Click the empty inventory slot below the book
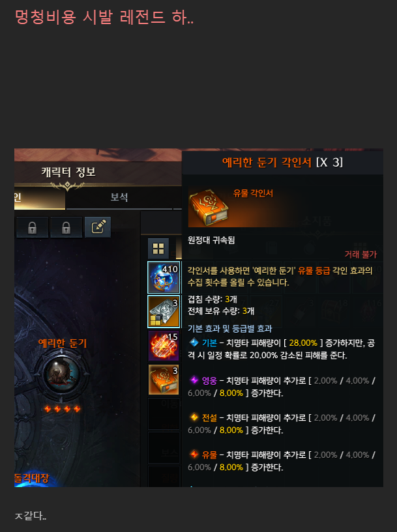Image resolution: width=397 pixels, height=532 pixels. coord(164,413)
